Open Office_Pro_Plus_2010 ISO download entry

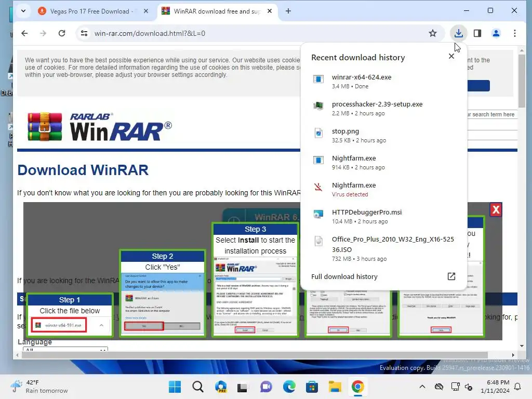tap(383, 249)
